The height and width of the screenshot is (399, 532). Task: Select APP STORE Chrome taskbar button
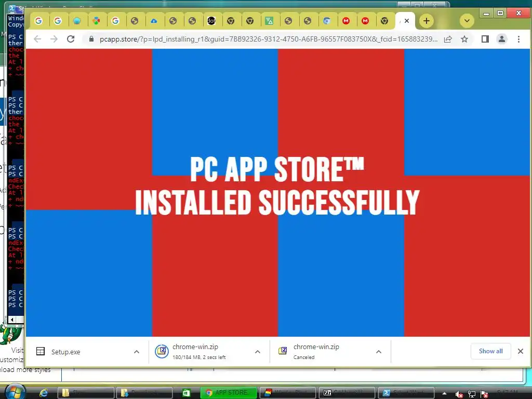tap(229, 393)
